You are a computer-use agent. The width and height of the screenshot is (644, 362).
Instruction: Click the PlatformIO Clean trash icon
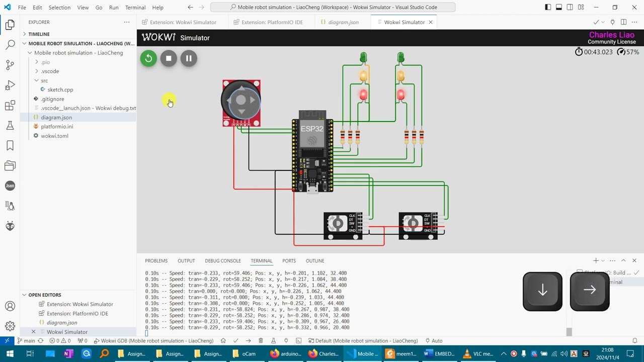coord(261,341)
